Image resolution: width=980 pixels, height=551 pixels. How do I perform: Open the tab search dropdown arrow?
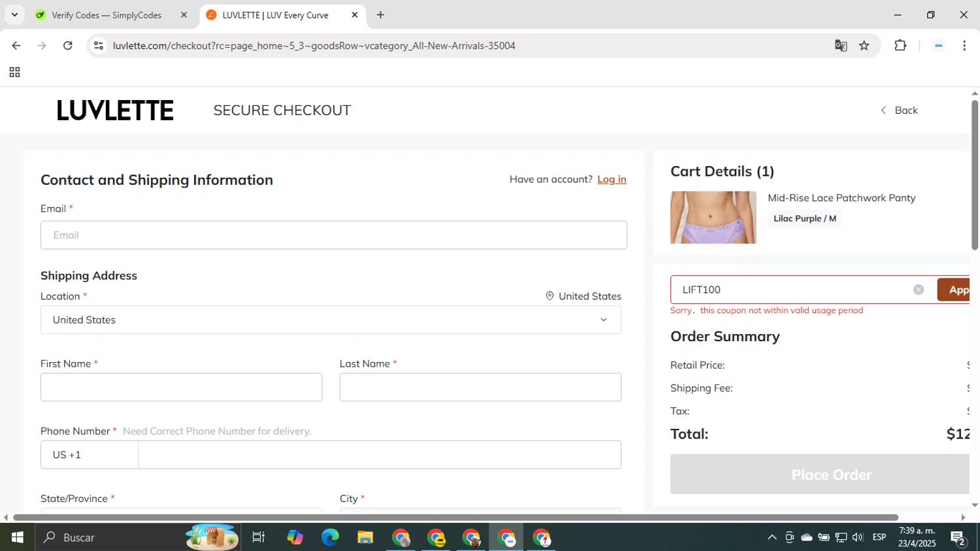14,14
